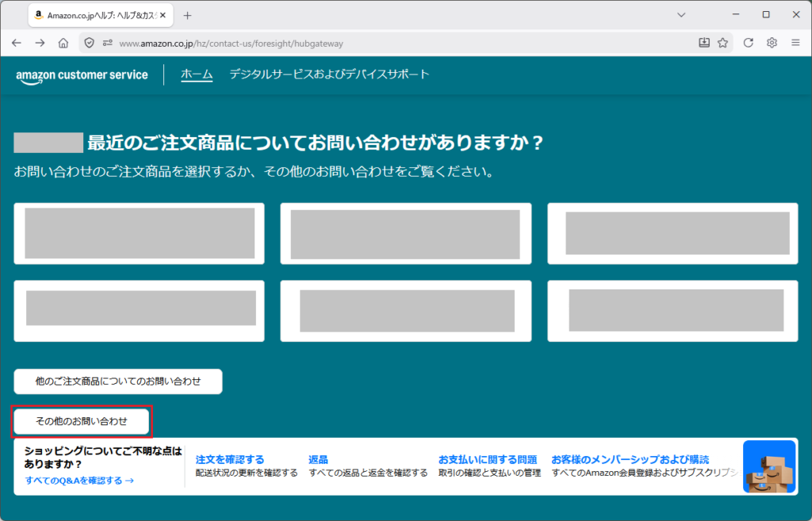The height and width of the screenshot is (521, 812).
Task: Open the ホーム navigation tab
Action: click(197, 75)
